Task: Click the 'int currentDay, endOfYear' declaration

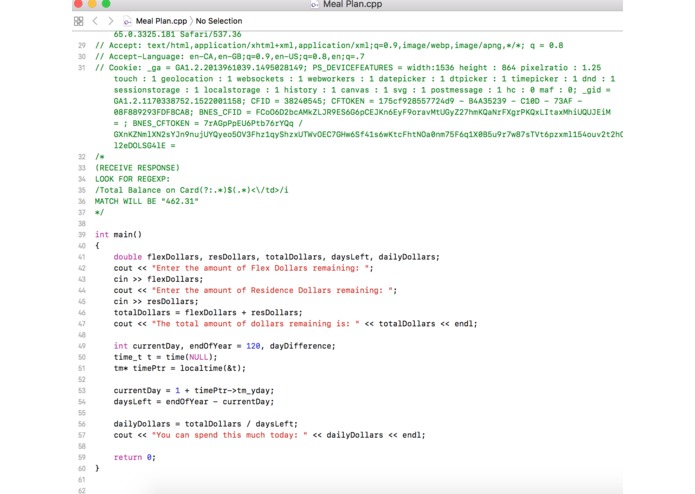Action: click(x=225, y=346)
